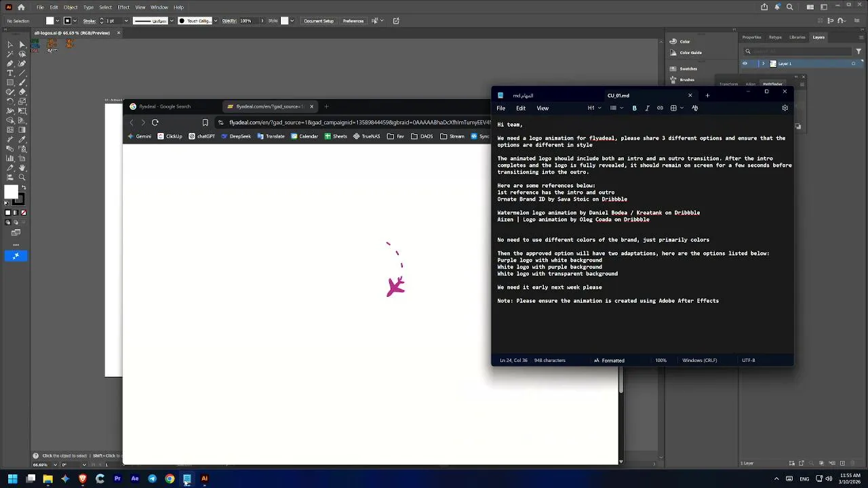
Task: Switch to the Libraries panel tab
Action: [x=797, y=37]
